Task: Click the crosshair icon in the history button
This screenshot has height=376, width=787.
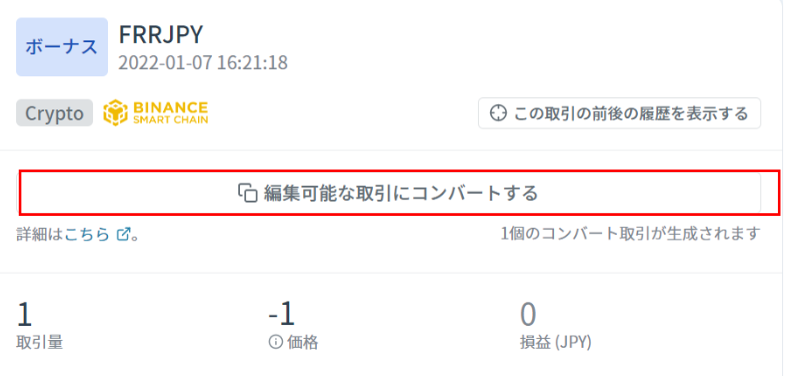Action: point(498,113)
